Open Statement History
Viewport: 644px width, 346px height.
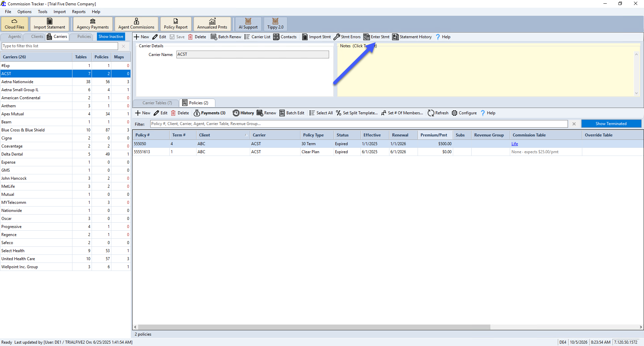pyautogui.click(x=412, y=37)
